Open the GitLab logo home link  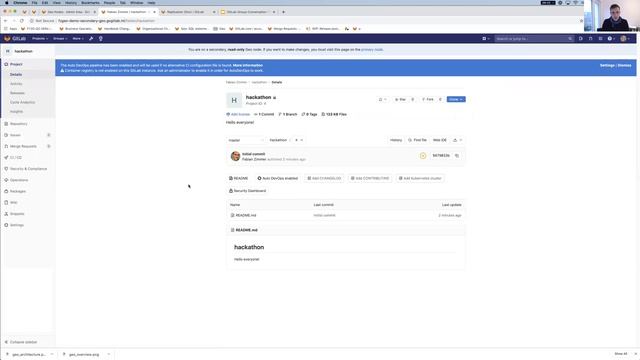pyautogui.click(x=15, y=38)
